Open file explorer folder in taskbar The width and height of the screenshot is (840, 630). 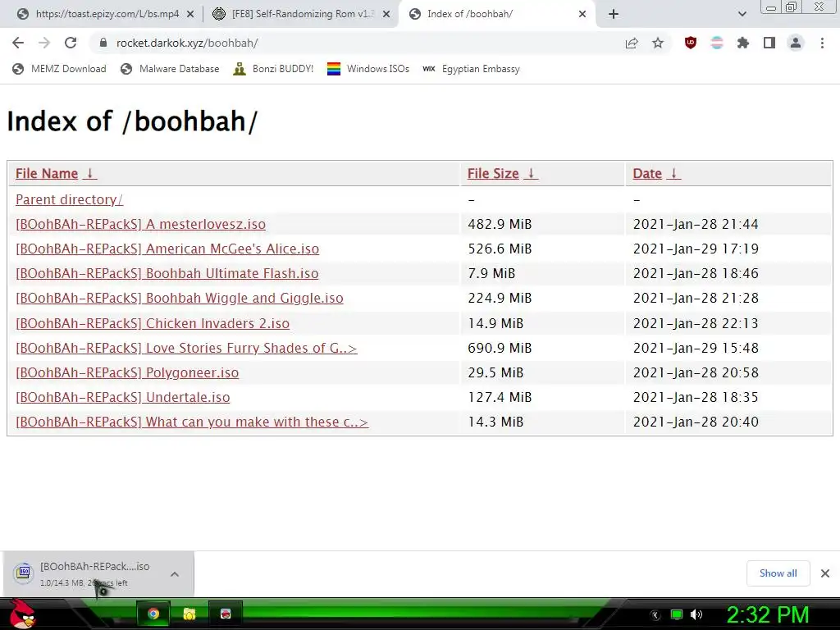click(189, 614)
